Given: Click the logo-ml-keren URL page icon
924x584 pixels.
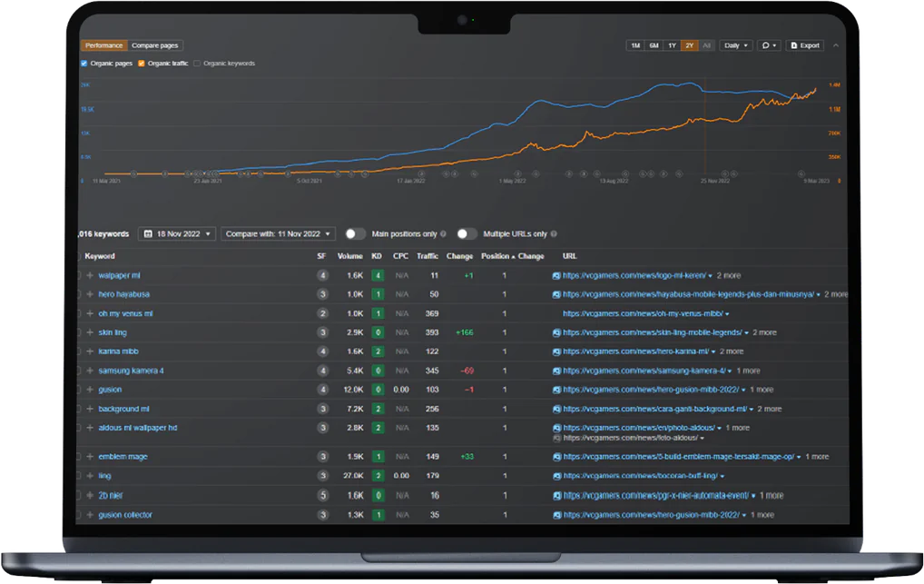Looking at the screenshot, I should (556, 275).
